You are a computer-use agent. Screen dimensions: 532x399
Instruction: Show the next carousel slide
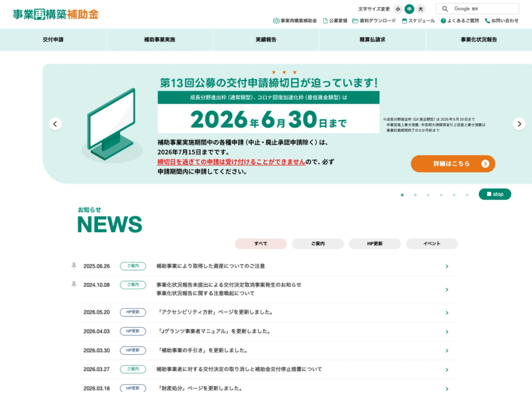pos(519,124)
